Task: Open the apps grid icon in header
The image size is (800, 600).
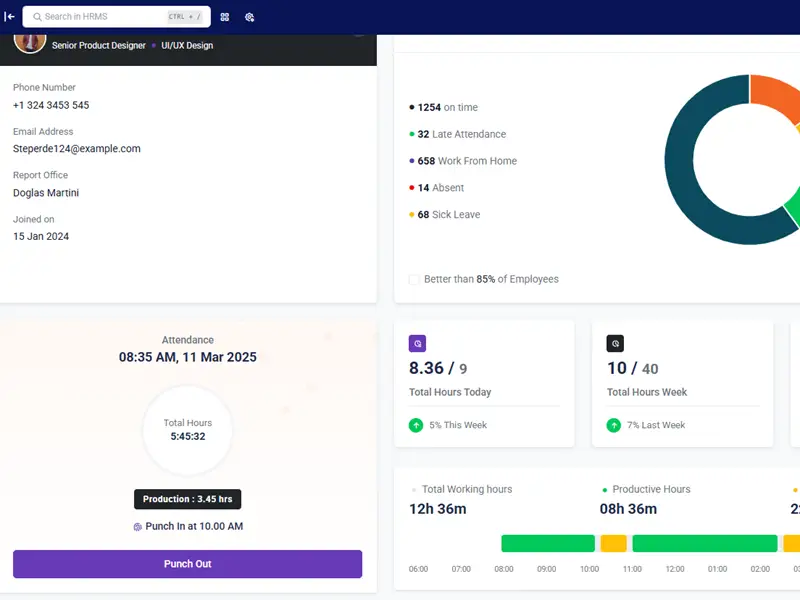Action: pos(225,17)
